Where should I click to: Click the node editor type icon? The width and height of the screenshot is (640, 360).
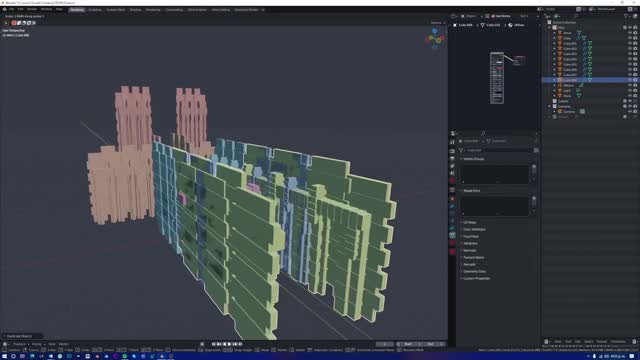coord(453,16)
